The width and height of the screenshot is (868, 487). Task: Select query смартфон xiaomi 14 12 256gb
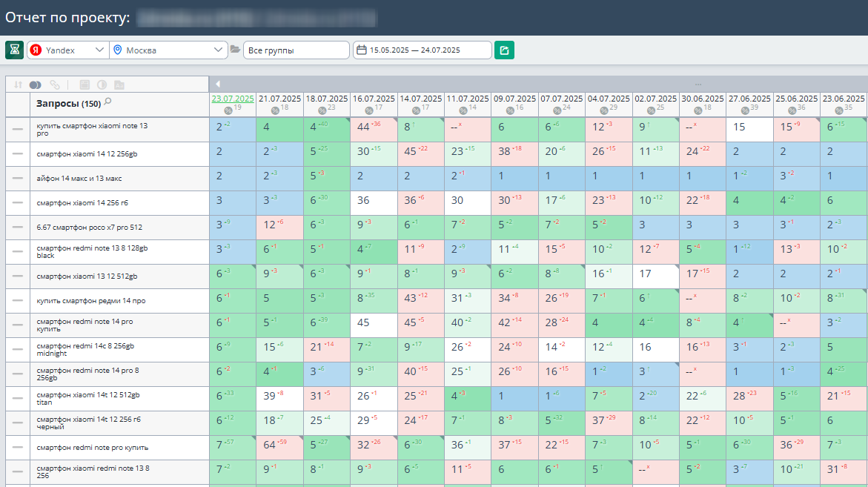(x=87, y=154)
